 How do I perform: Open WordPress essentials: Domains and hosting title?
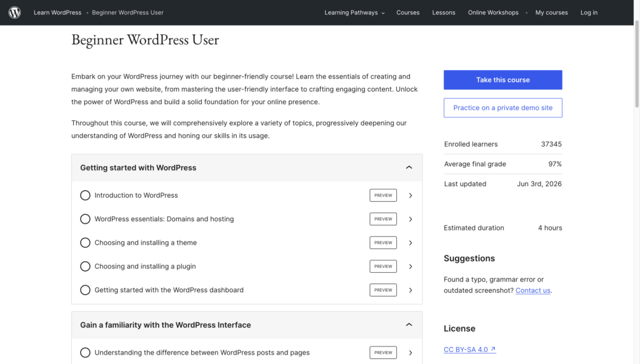[164, 219]
